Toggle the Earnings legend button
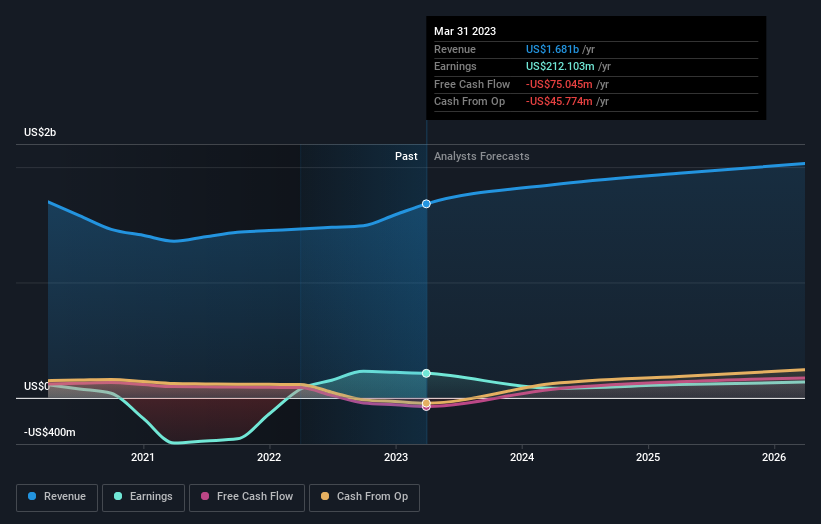The image size is (821, 524). click(x=143, y=497)
